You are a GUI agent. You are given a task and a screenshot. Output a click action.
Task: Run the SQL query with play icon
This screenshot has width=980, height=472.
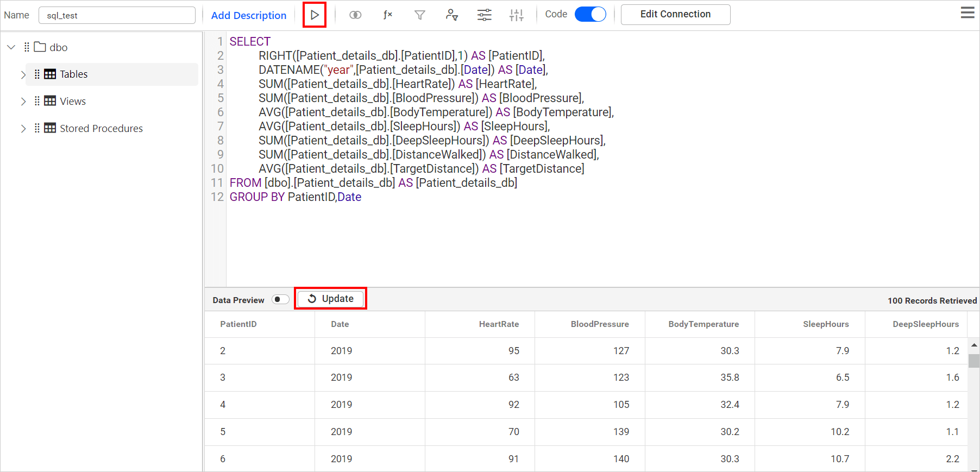tap(315, 15)
